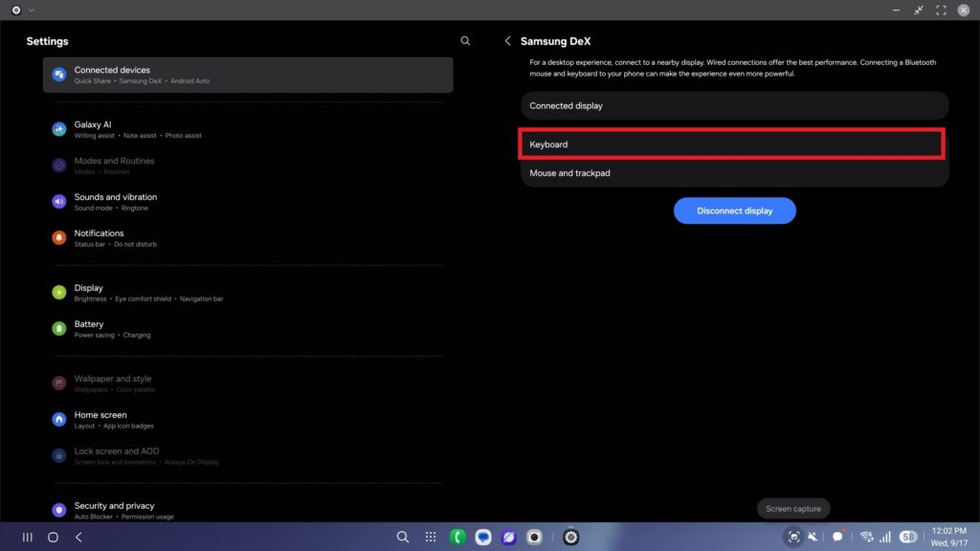Open the Camera app in the taskbar

point(535,537)
